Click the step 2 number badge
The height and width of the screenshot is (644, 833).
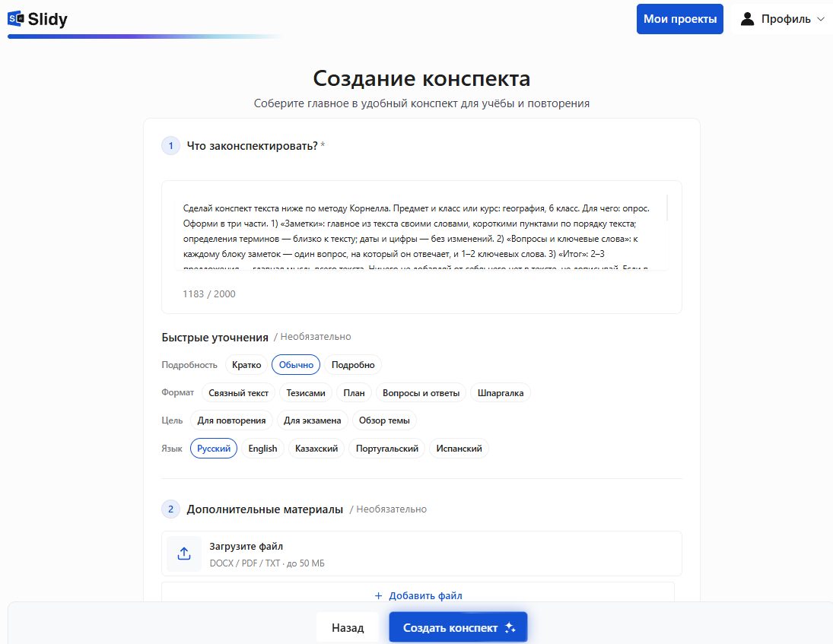click(x=170, y=509)
